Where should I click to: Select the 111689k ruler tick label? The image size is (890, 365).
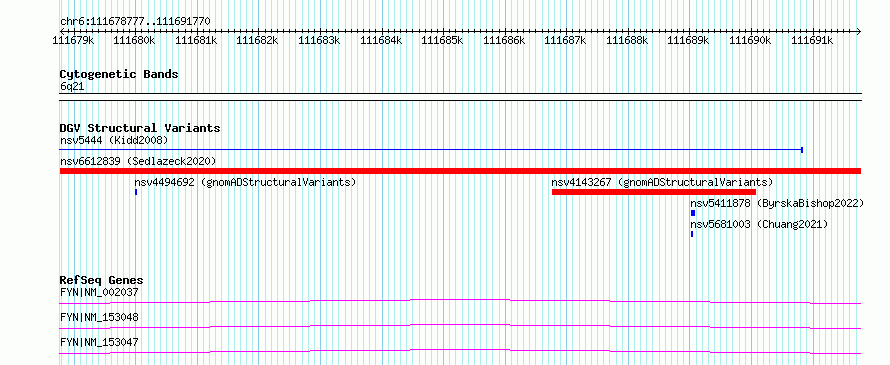pyautogui.click(x=689, y=40)
